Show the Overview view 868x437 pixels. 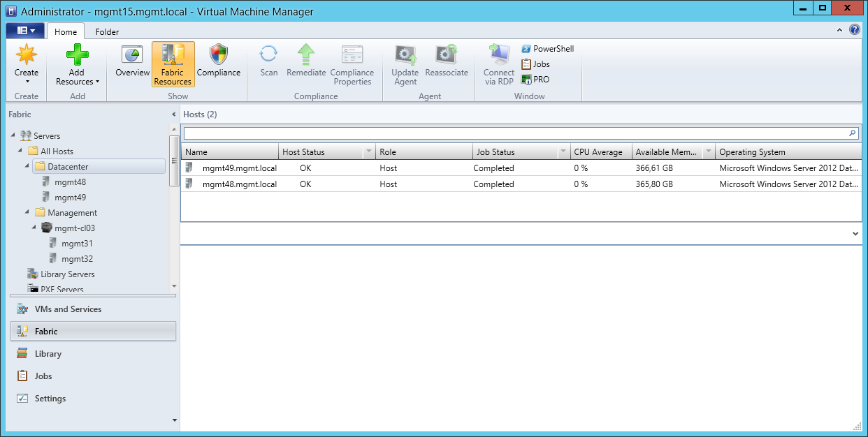132,61
